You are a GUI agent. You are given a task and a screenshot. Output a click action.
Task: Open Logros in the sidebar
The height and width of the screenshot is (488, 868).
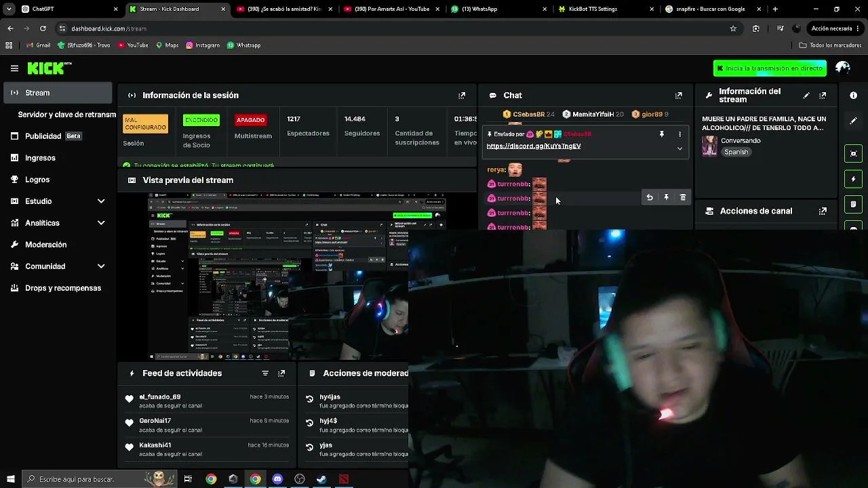(x=58, y=180)
